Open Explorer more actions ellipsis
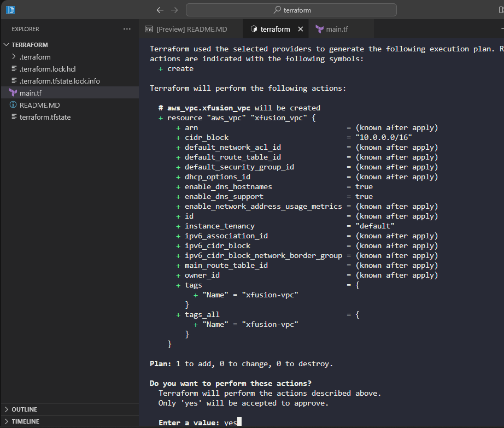The width and height of the screenshot is (504, 428). 127,29
